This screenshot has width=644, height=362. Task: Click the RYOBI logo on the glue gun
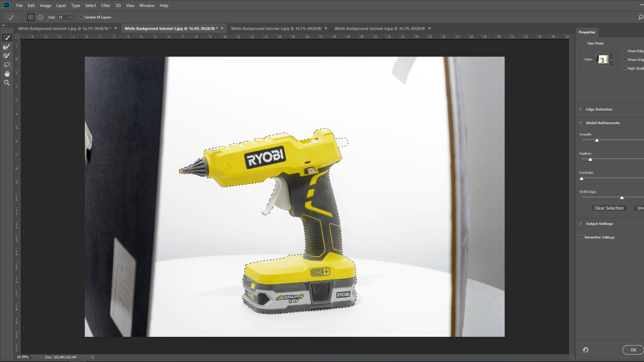click(x=265, y=157)
